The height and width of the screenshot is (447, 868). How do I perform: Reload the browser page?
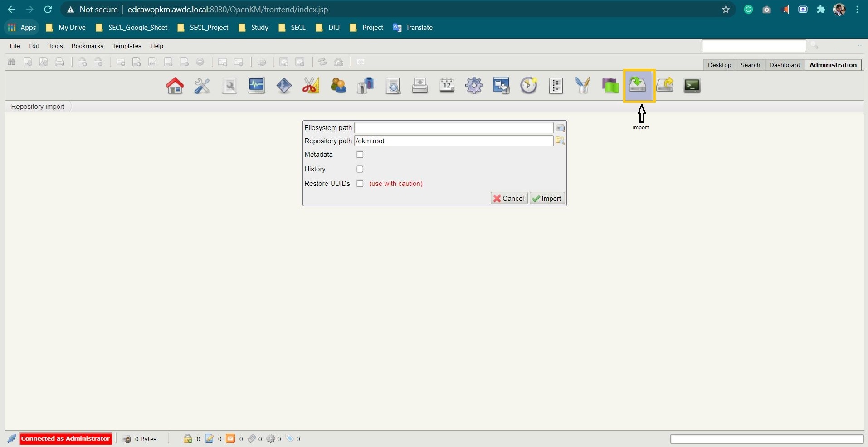point(48,10)
